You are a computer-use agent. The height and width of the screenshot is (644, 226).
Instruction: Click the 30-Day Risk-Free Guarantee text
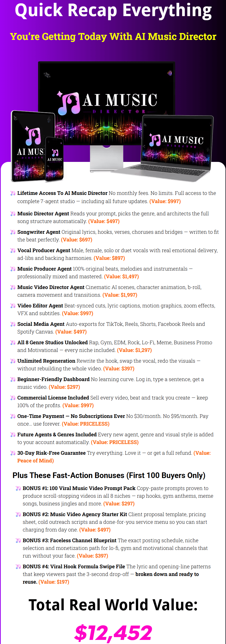pyautogui.click(x=52, y=453)
